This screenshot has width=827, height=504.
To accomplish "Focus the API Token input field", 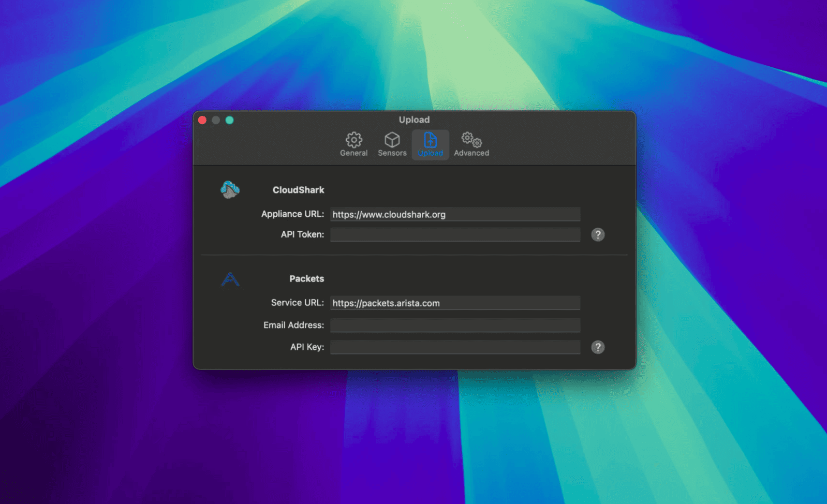I will coord(455,235).
